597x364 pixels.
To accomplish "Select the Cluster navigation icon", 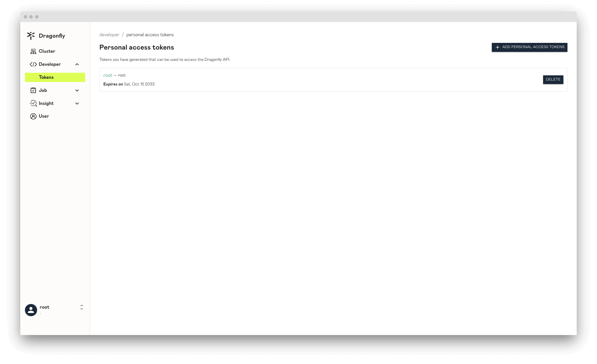I will 33,51.
